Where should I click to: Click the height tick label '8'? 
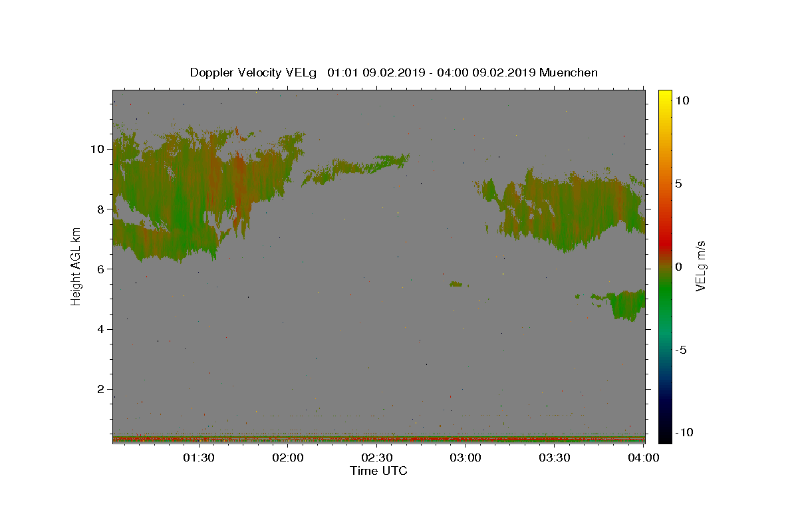(x=101, y=209)
